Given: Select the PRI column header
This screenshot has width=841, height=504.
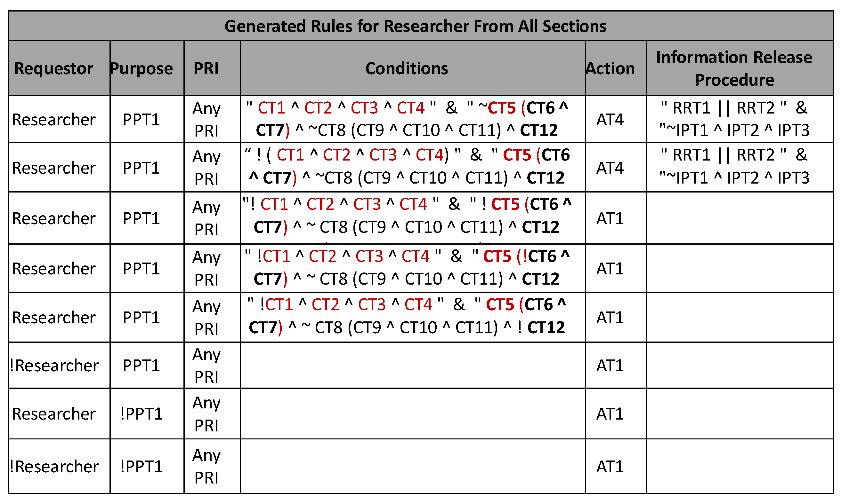Looking at the screenshot, I should pos(206,69).
